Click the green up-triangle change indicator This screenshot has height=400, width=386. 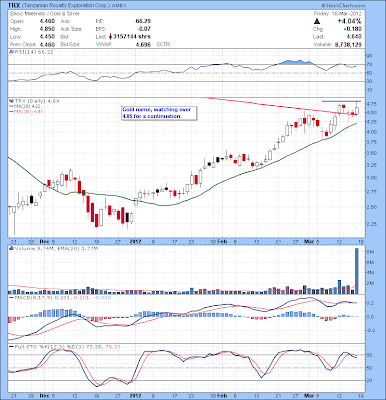click(x=317, y=21)
